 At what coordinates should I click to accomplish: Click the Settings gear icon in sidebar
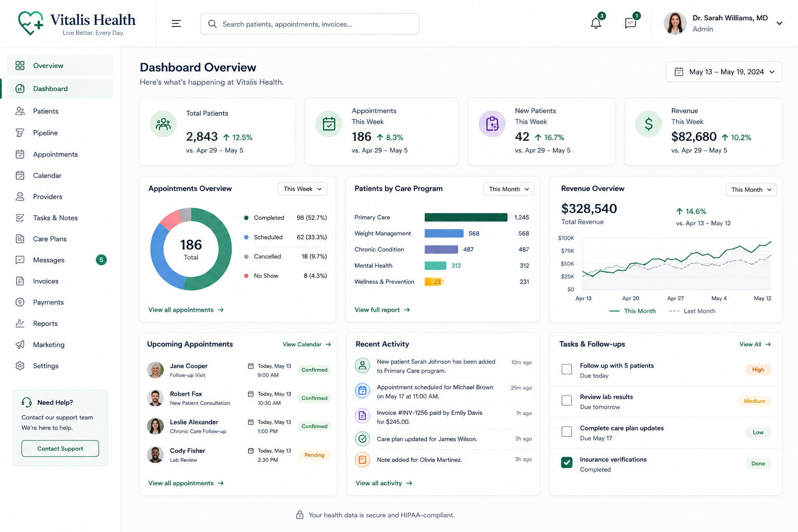[20, 366]
